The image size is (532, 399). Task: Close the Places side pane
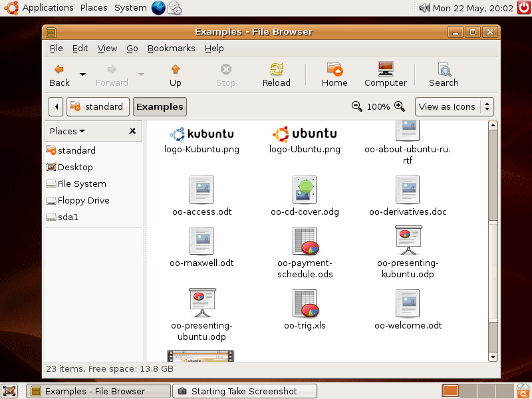(132, 131)
